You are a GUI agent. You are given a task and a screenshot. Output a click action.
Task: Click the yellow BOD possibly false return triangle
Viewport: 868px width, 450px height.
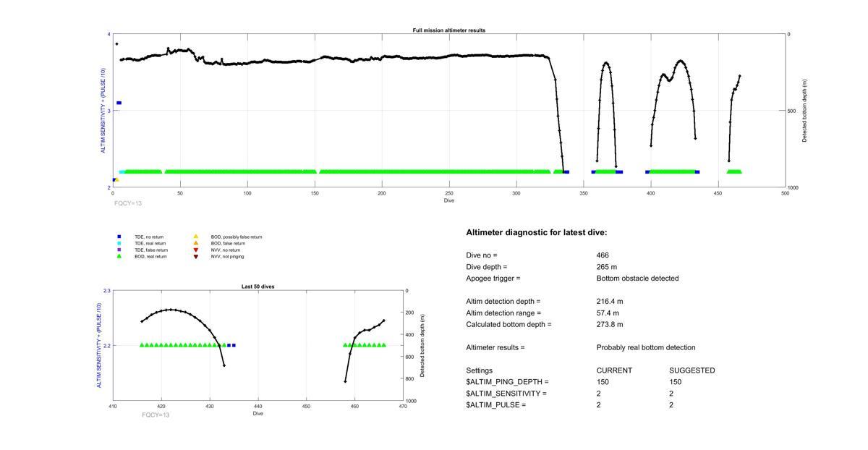pyautogui.click(x=195, y=237)
